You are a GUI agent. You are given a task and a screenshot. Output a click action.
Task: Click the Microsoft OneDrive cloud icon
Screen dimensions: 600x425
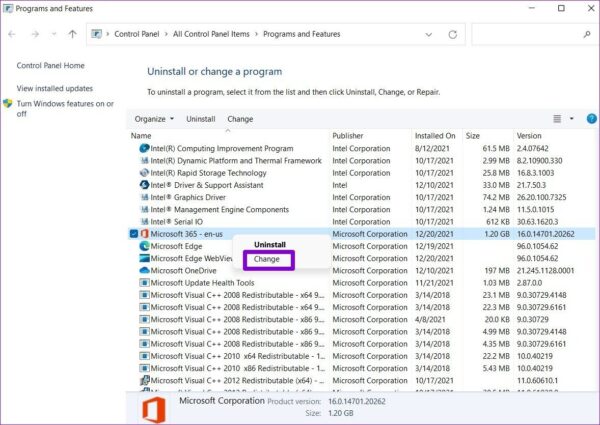144,270
